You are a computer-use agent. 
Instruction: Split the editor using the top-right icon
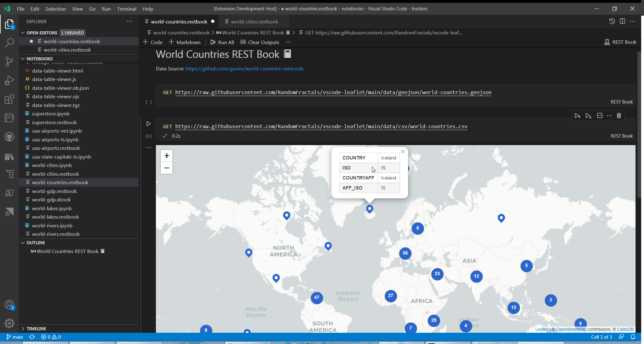pyautogui.click(x=622, y=21)
